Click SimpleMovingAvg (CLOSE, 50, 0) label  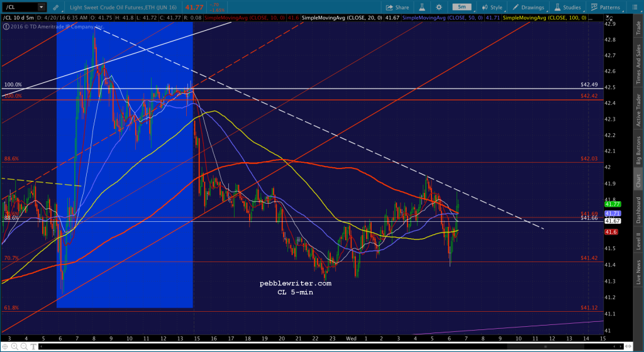point(442,18)
